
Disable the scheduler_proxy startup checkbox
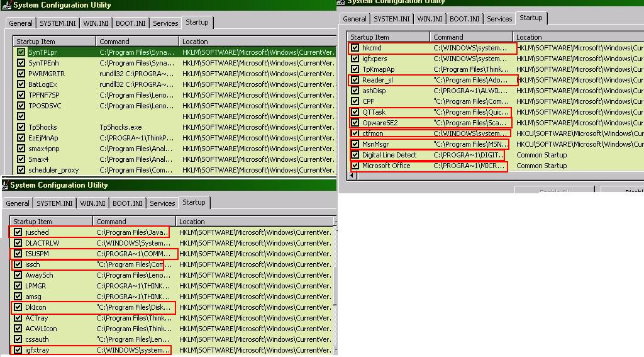[21, 170]
